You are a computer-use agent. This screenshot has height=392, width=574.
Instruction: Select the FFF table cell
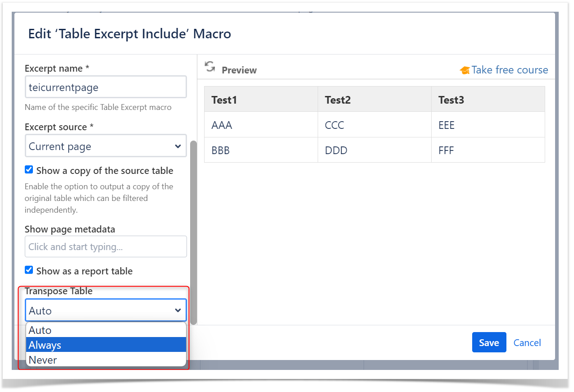pos(446,150)
